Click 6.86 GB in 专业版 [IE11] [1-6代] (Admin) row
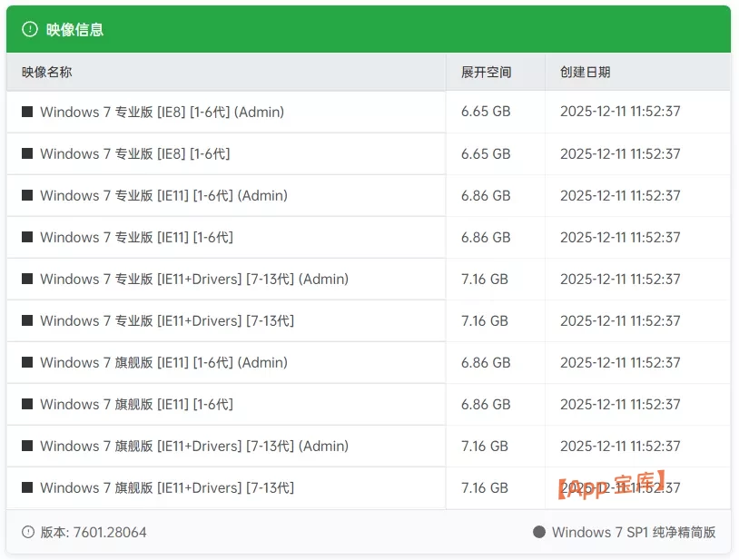The image size is (739, 560). pos(486,195)
